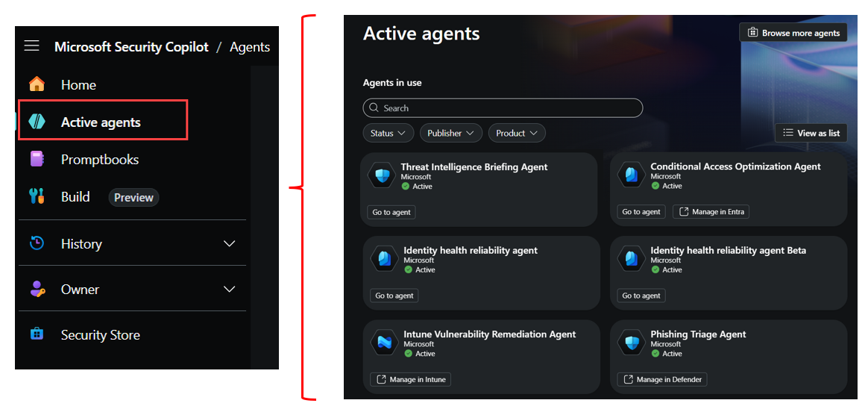
Task: Open Security Store from the sidebar
Action: (x=100, y=335)
